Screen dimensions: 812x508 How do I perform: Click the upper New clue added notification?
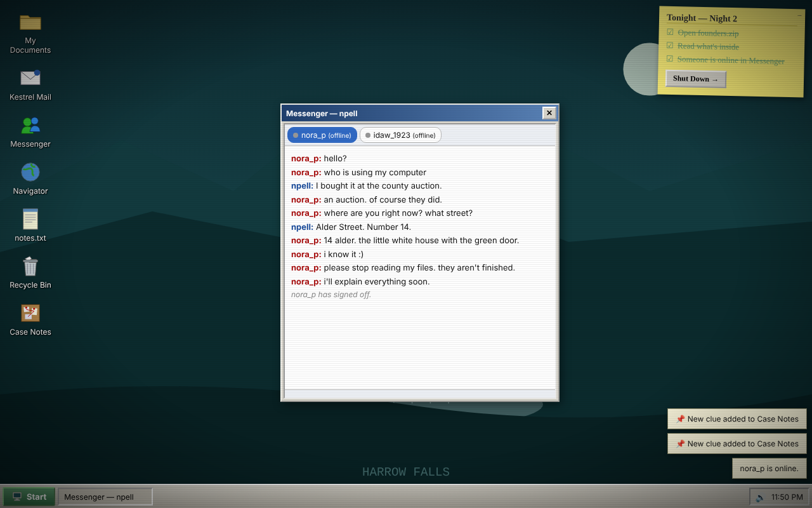pos(737,419)
